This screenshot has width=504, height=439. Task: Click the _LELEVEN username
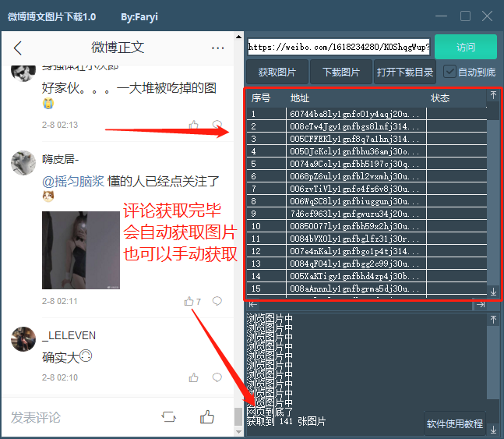point(69,335)
